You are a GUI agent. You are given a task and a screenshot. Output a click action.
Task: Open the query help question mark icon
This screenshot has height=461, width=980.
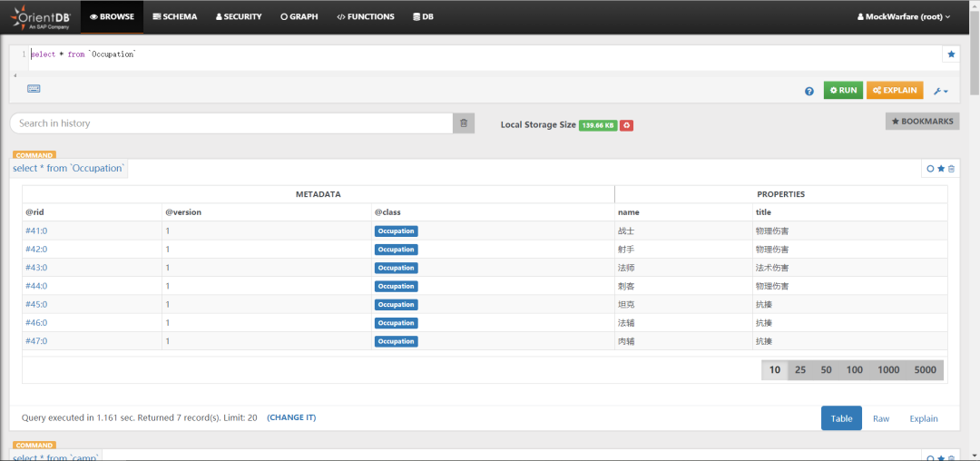[809, 91]
